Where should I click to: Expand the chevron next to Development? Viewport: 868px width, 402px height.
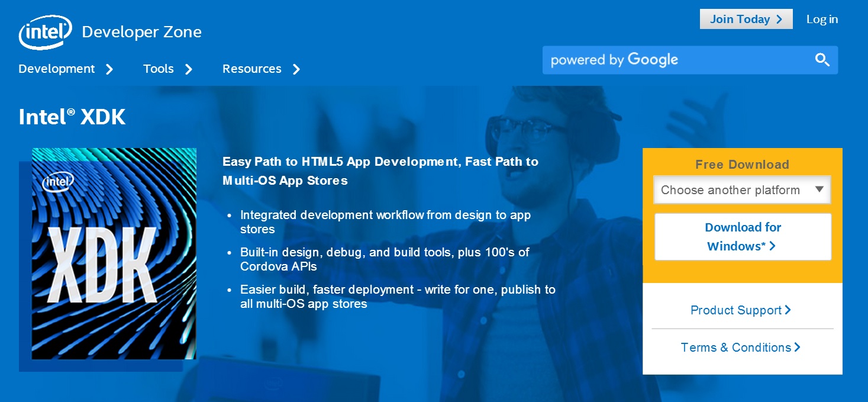[x=109, y=69]
